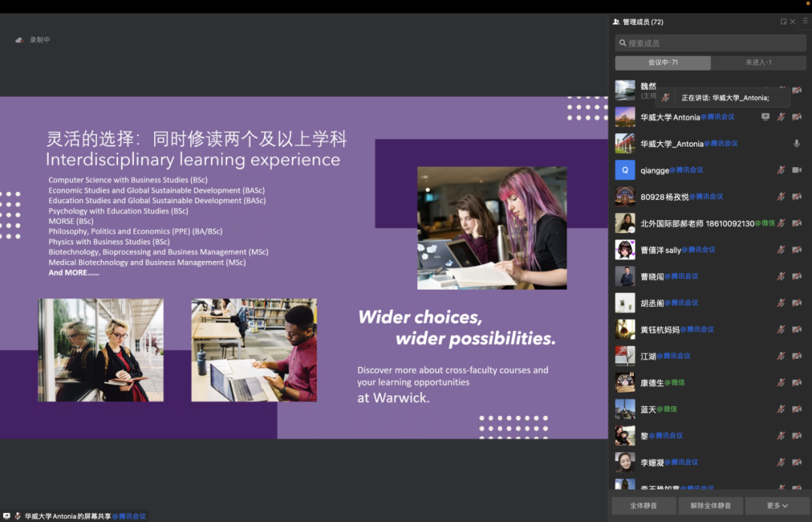Viewport: 812px width, 522px height.
Task: Unmute 曹晓闯's microphone
Action: [781, 276]
